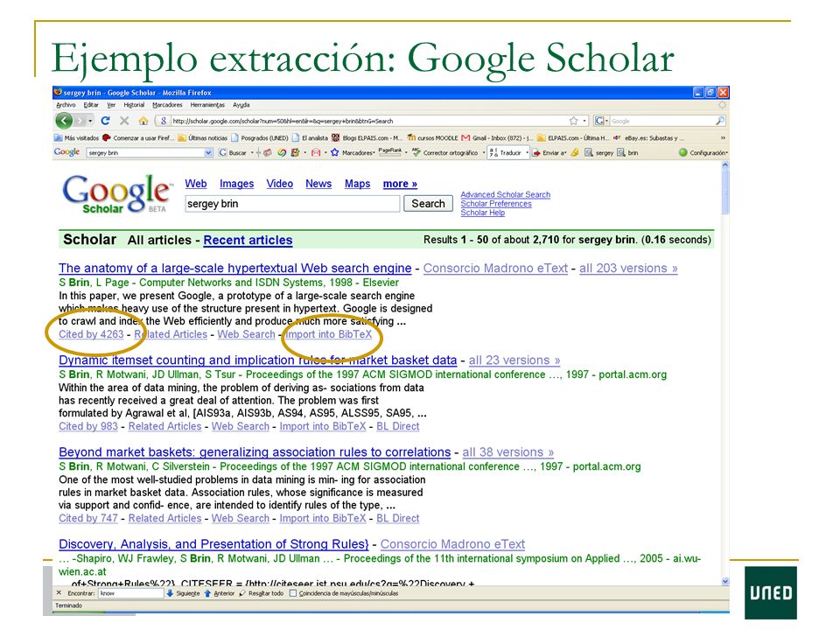Open the Gmail Inbox bookmark
The height and width of the screenshot is (630, 840).
[498, 137]
